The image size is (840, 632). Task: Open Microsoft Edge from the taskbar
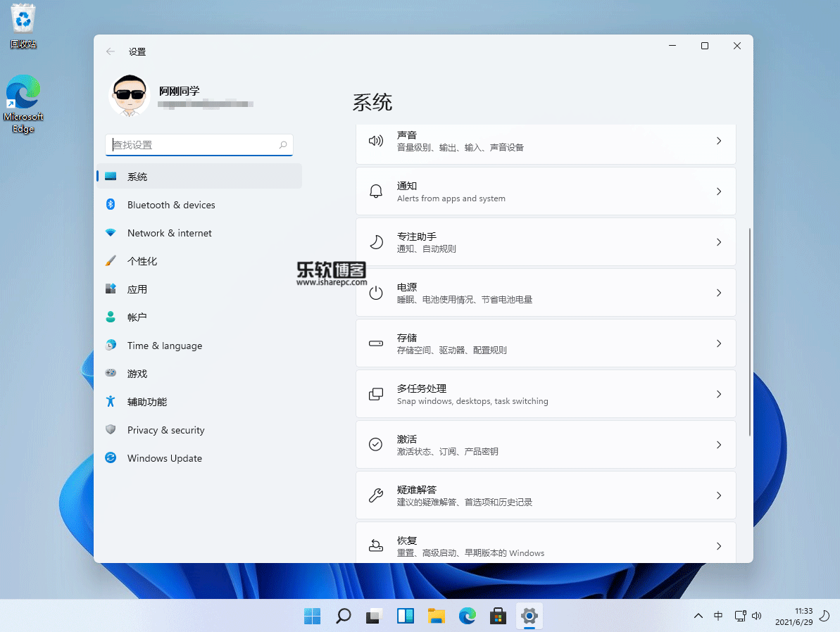tap(467, 615)
